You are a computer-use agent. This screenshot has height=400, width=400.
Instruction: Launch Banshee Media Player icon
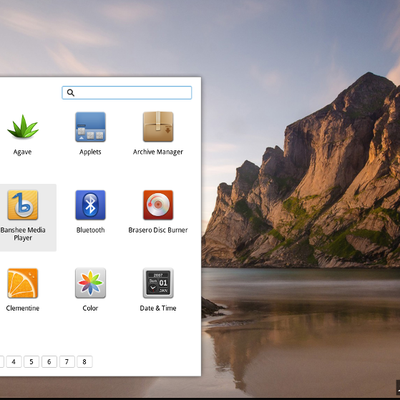[23, 205]
